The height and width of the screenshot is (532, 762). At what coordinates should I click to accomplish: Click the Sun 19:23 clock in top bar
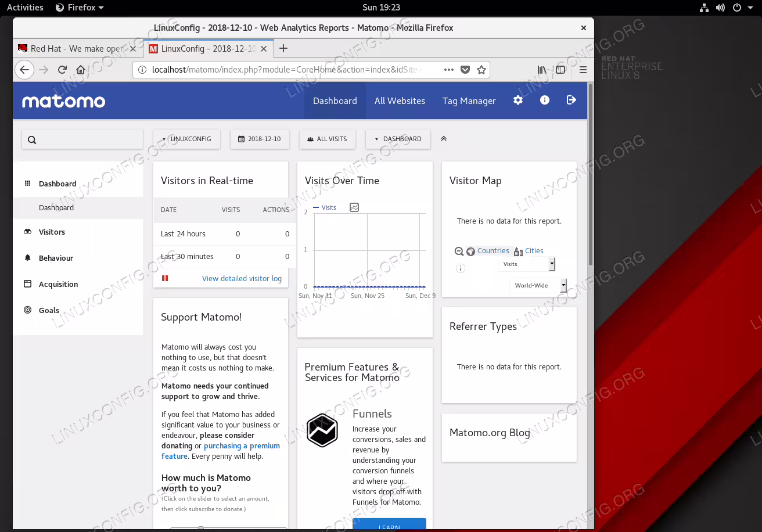tap(381, 8)
